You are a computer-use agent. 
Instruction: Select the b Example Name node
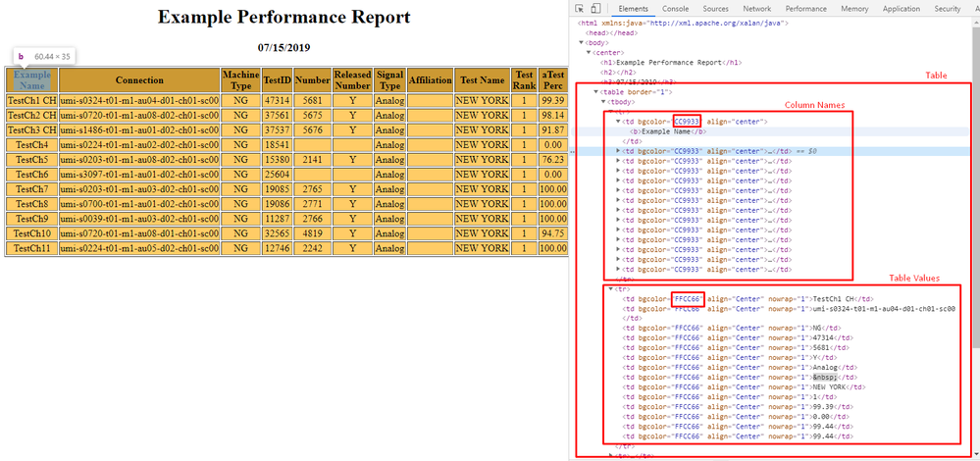666,131
